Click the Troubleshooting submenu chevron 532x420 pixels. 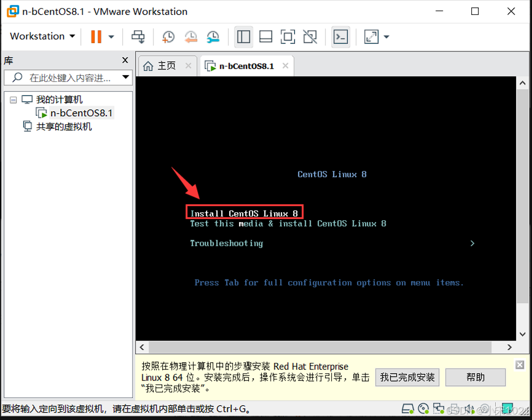(x=472, y=243)
